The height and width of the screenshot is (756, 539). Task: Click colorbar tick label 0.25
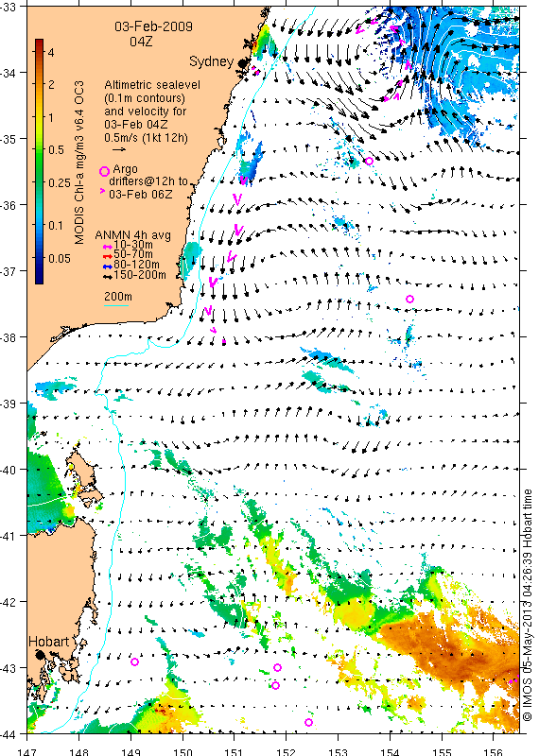[60, 182]
